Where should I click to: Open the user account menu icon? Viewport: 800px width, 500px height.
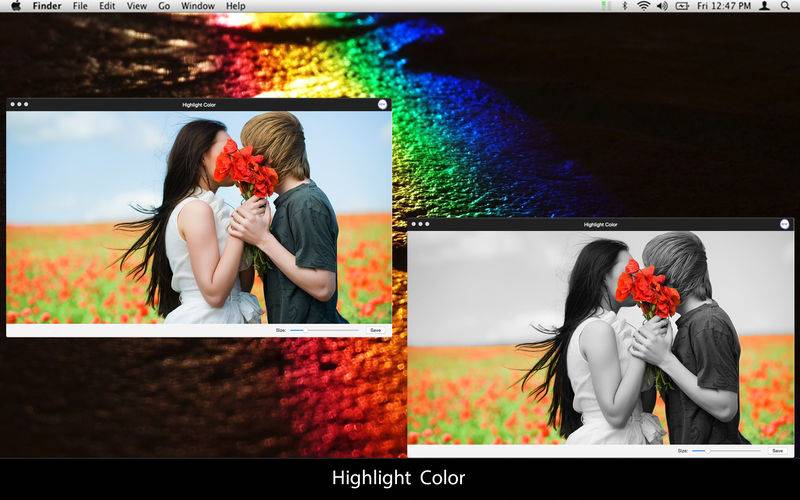click(x=764, y=6)
